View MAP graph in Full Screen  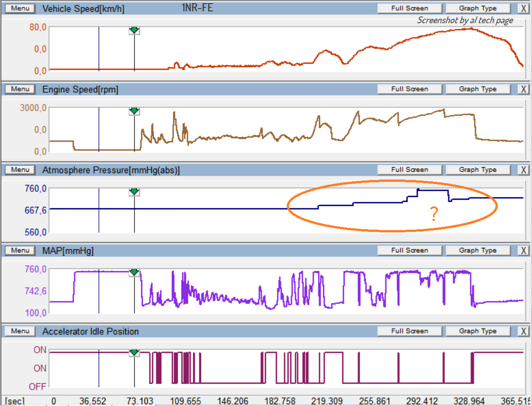pyautogui.click(x=409, y=250)
